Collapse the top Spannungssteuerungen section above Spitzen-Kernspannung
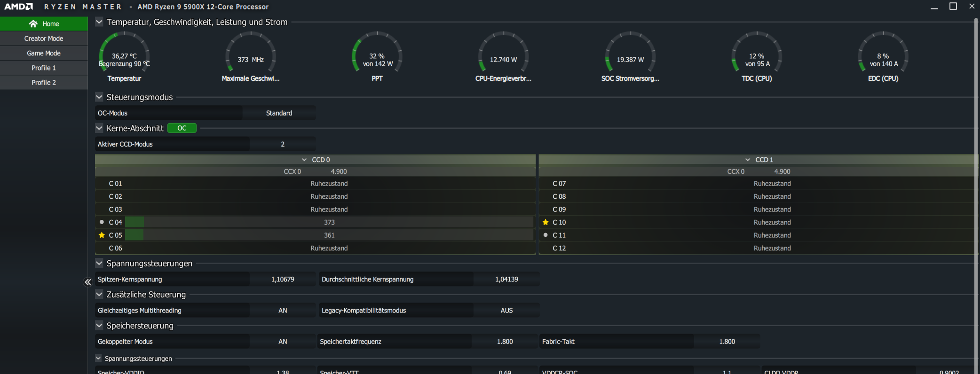 (99, 263)
